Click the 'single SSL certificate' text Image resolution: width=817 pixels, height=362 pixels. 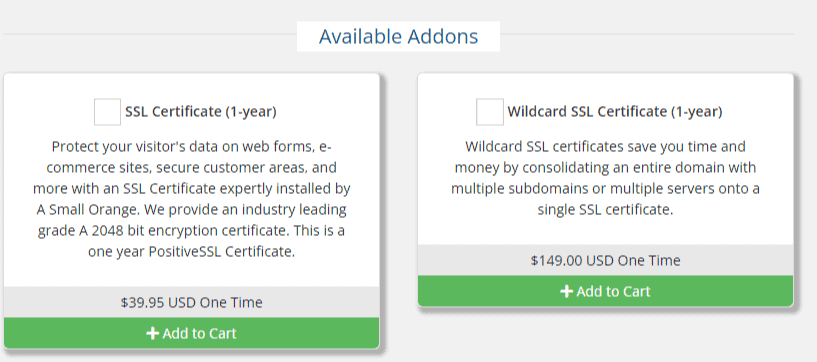click(605, 210)
